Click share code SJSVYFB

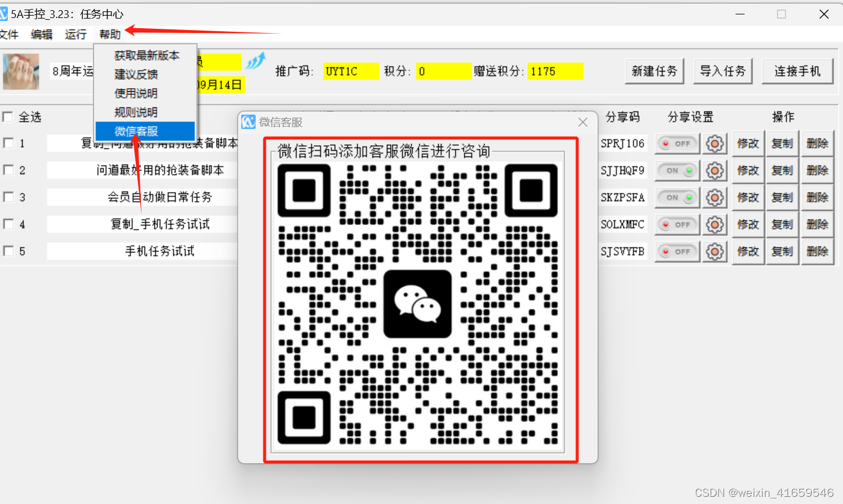[x=623, y=251]
